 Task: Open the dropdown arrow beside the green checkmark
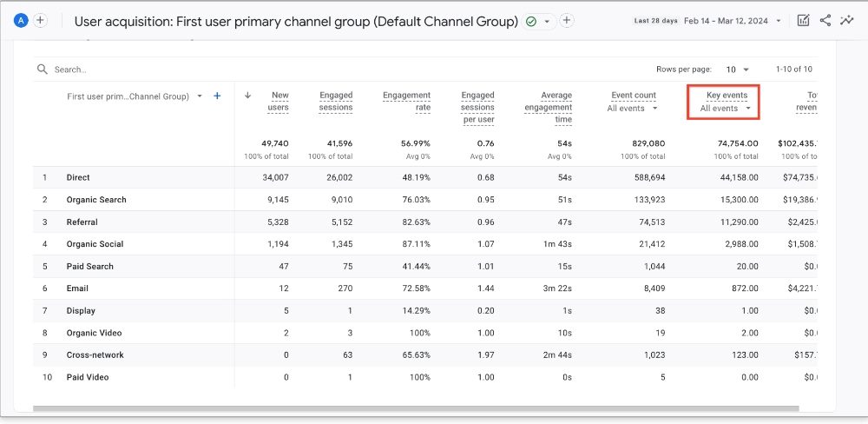(x=547, y=22)
